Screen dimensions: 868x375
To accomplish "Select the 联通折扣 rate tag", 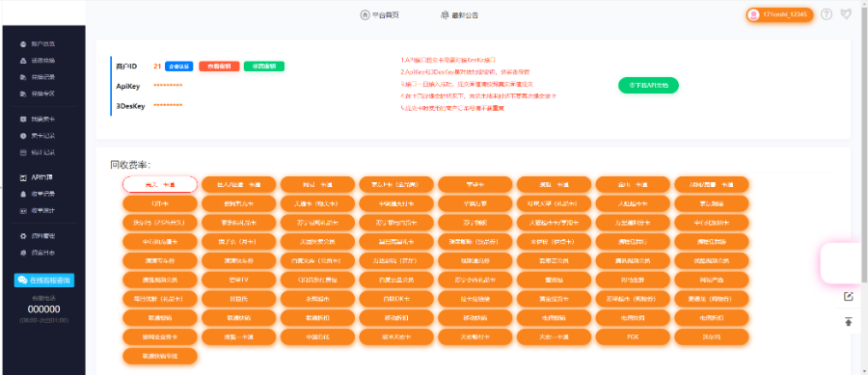I will click(x=317, y=318).
